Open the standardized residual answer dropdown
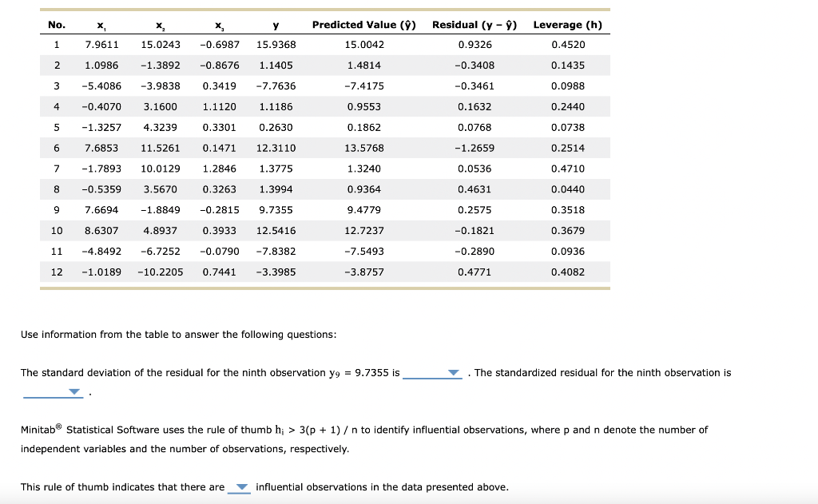 tap(73, 391)
